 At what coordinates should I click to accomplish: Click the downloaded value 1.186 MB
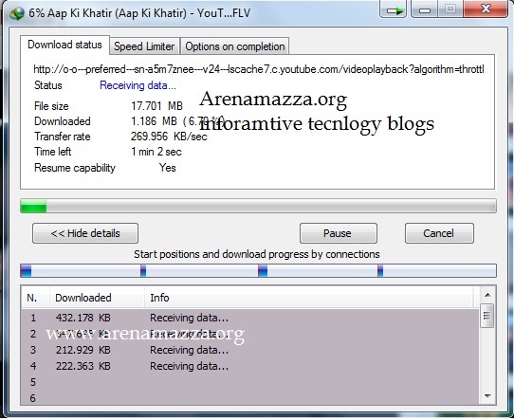(154, 121)
